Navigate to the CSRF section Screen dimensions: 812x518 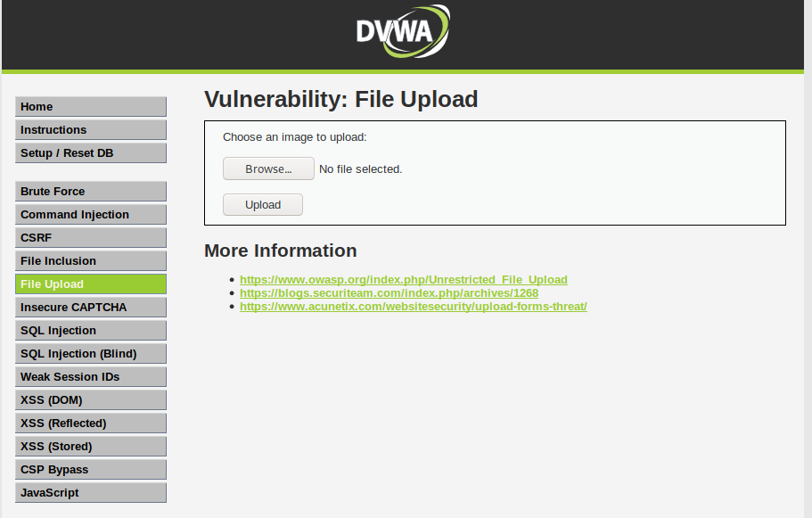(91, 238)
